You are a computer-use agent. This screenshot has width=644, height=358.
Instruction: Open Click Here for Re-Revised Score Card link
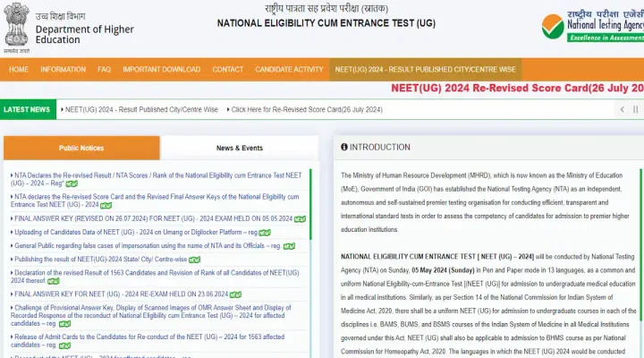click(x=307, y=110)
